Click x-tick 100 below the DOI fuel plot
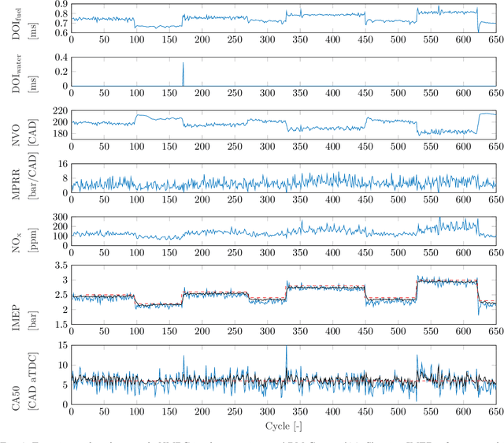The height and width of the screenshot is (443, 504). click(136, 39)
